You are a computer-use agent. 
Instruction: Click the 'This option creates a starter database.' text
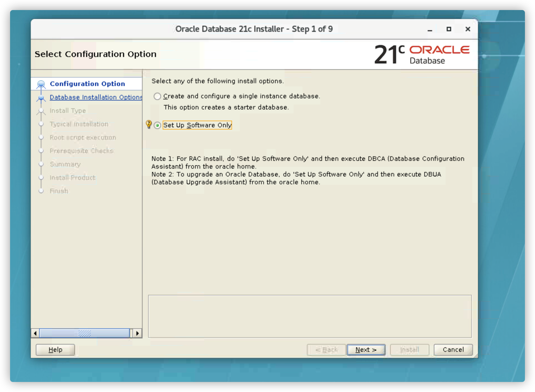(x=226, y=107)
